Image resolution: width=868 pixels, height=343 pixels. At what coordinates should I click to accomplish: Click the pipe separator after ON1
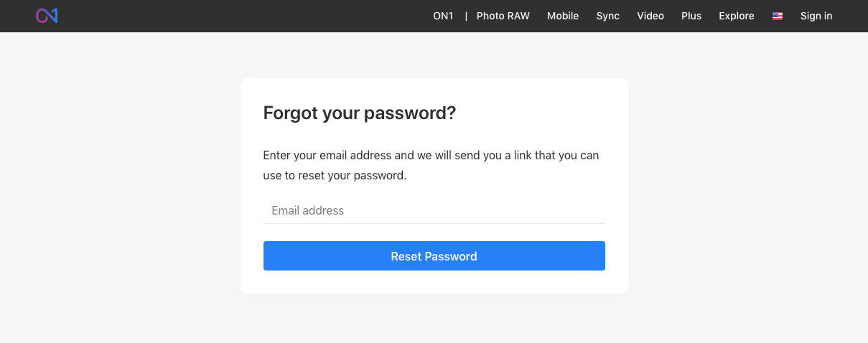tap(466, 16)
